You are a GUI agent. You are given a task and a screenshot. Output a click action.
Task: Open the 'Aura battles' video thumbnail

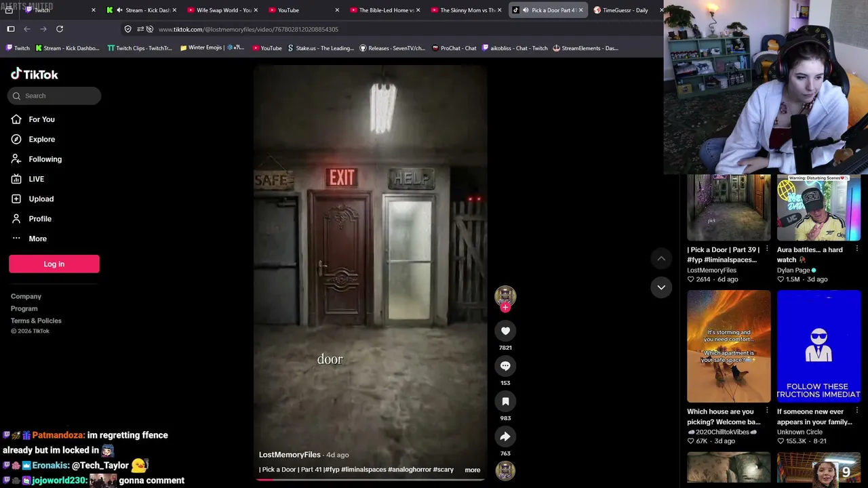(818, 207)
